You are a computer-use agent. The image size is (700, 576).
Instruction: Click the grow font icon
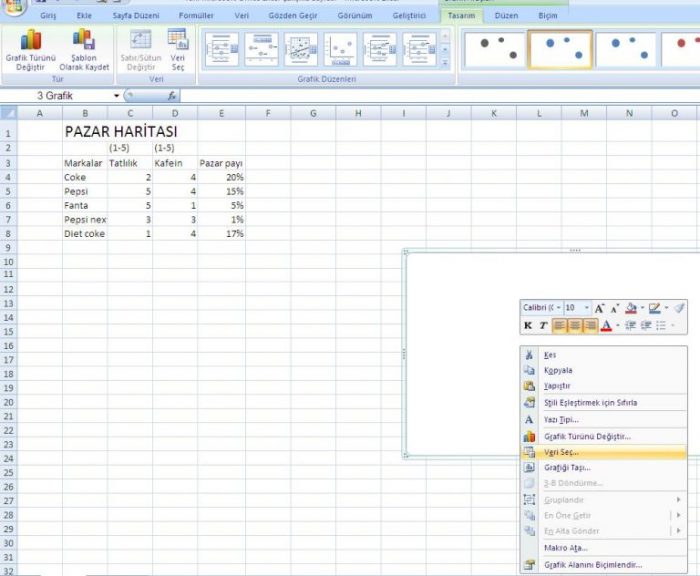point(599,308)
